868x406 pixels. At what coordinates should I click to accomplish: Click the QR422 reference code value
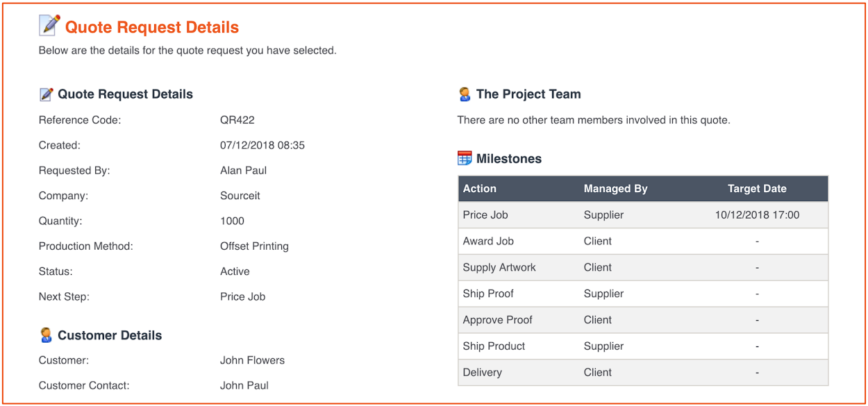point(237,120)
